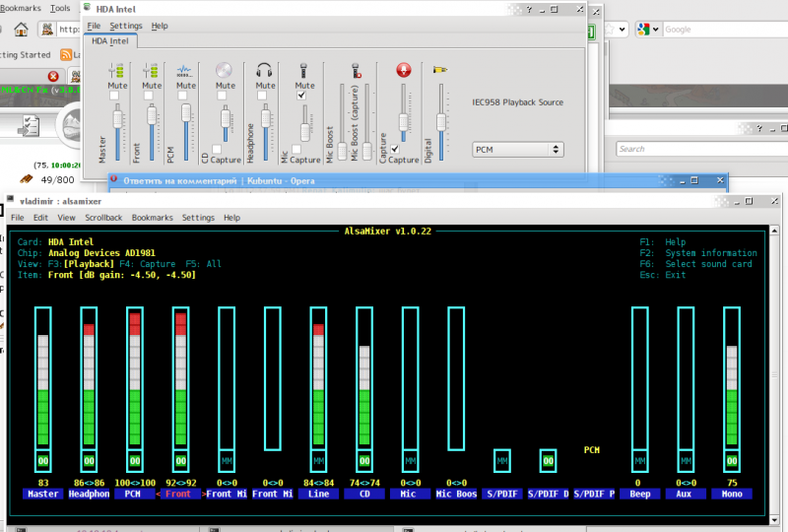788x532 pixels.
Task: Open terminal View menu
Action: [66, 217]
